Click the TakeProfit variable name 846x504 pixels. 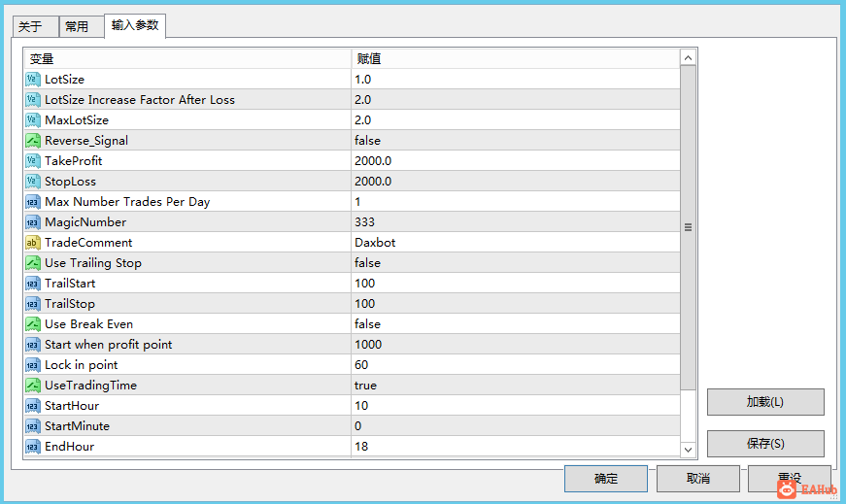tap(74, 161)
